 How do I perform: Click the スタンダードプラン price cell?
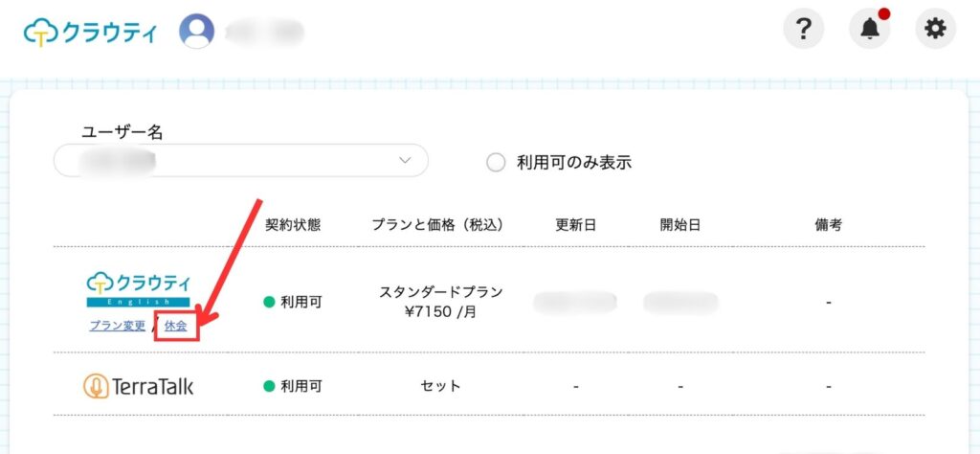point(441,302)
